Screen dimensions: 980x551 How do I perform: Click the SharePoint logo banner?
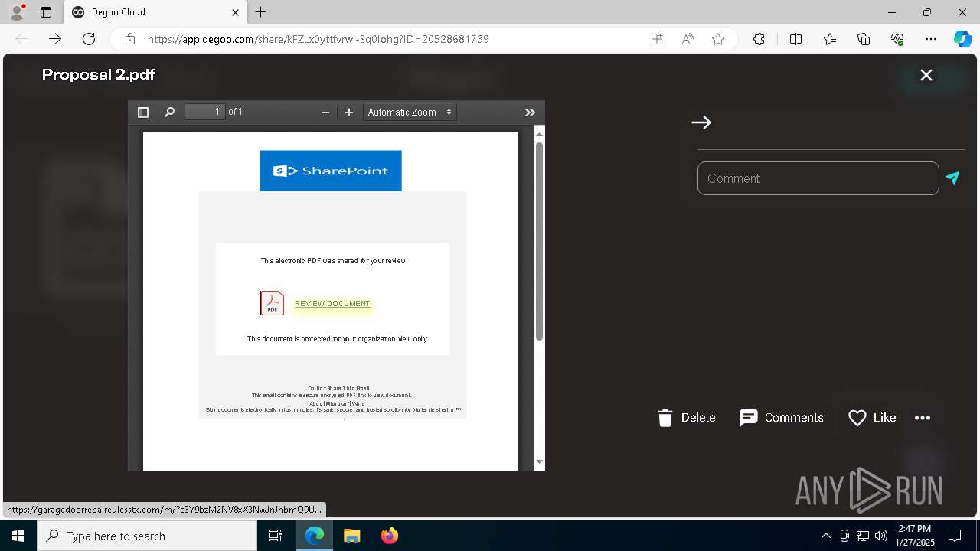point(331,171)
